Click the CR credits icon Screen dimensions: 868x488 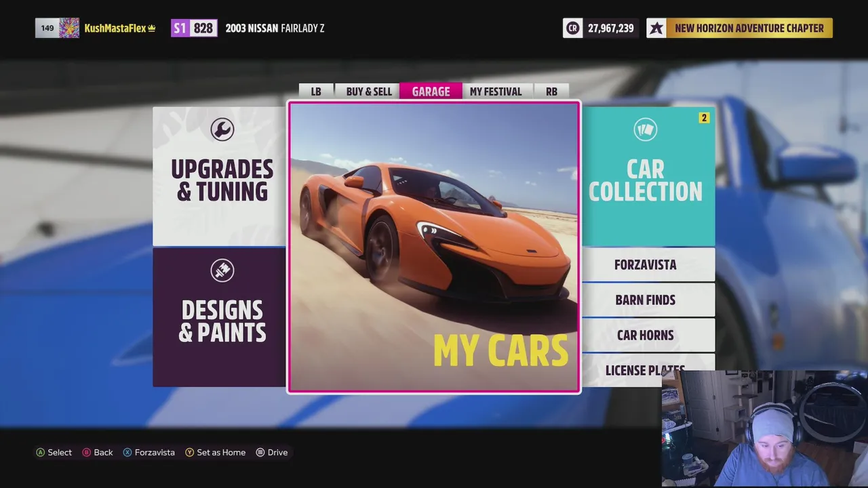click(572, 28)
